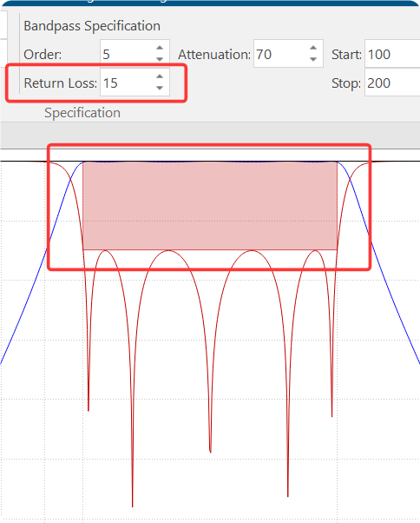Select the pink shaded passband mask region
Viewport: 420px width, 523px height.
pos(210,205)
